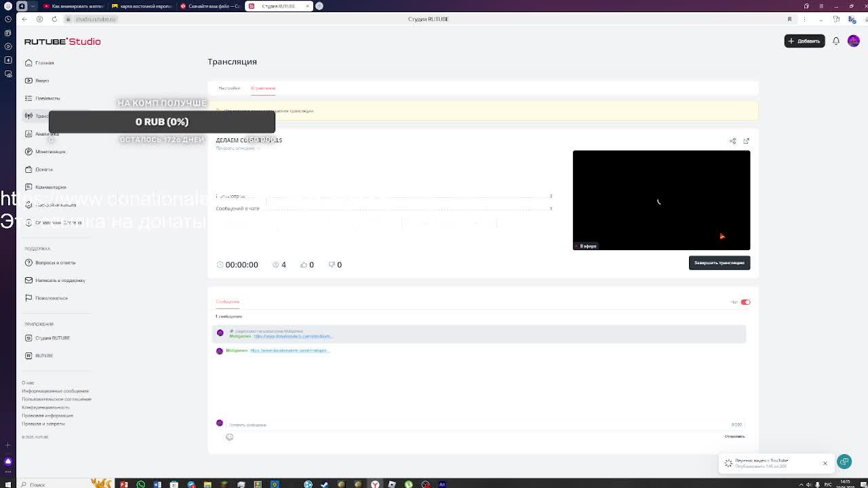Open Конфиденциальность footer link
Viewport: 868px width, 488px height.
[45, 407]
